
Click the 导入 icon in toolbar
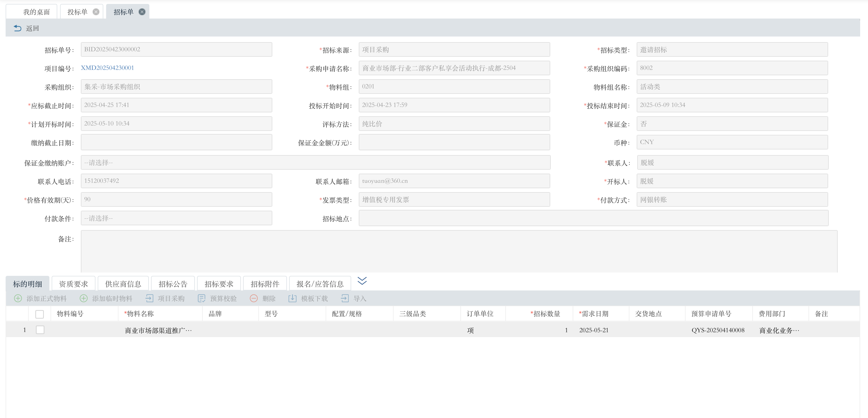click(x=345, y=298)
